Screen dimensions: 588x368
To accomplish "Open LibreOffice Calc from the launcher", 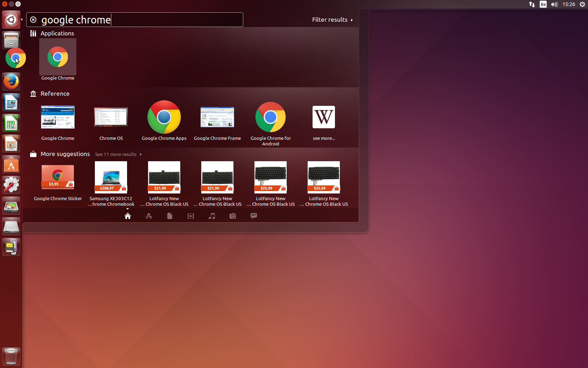I will [x=11, y=123].
